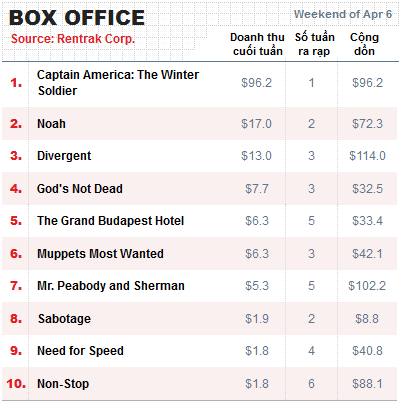Click the BOX OFFICE title
Viewport: 400px width, 401px height.
pyautogui.click(x=77, y=18)
